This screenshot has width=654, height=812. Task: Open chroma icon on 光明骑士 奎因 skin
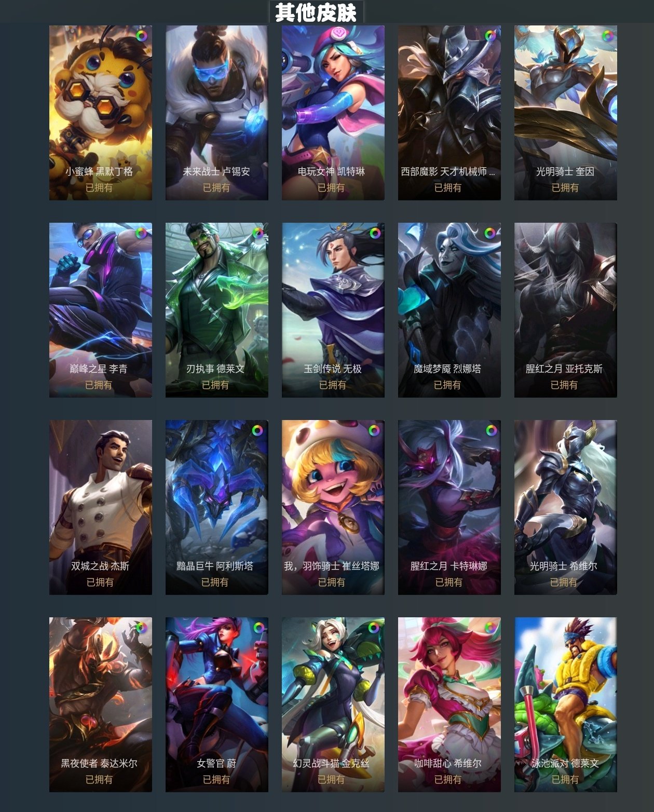[607, 36]
